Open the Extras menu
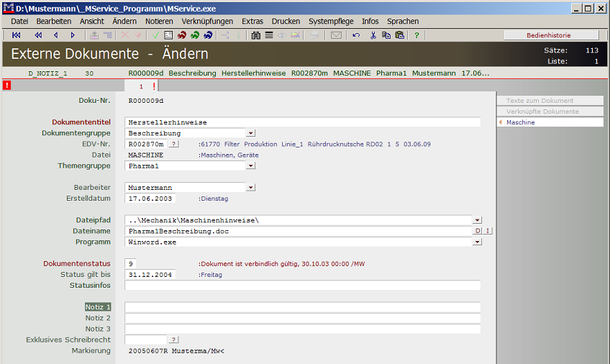The image size is (610, 364). (252, 22)
